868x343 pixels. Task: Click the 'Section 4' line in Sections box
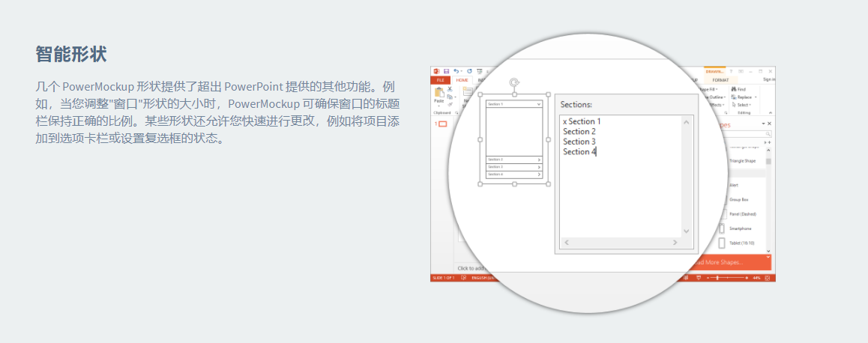coord(579,151)
